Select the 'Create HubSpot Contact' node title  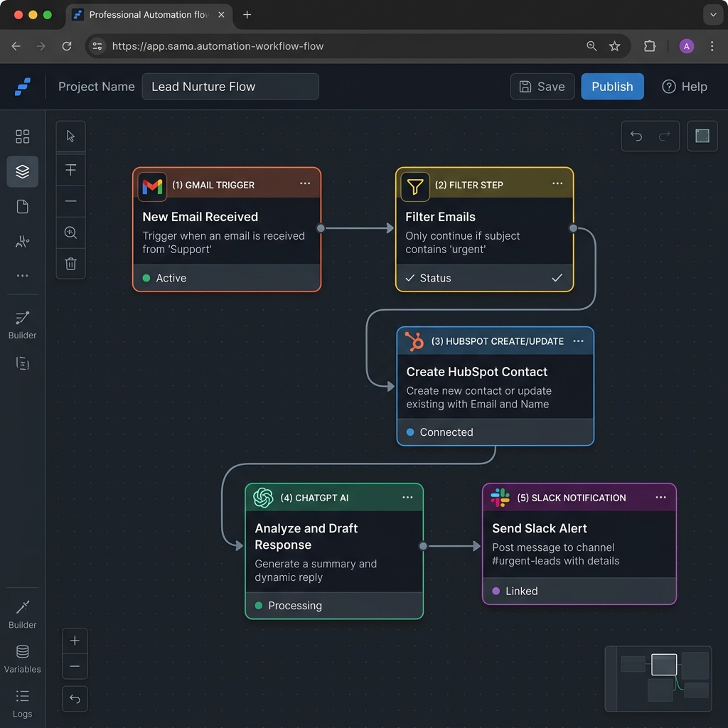477,372
